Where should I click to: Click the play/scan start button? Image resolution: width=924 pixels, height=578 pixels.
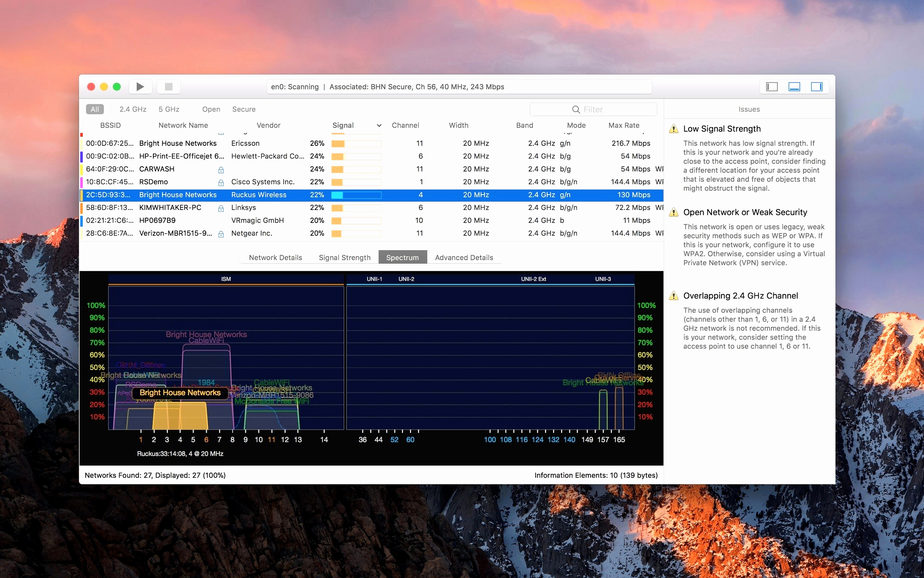coord(141,87)
